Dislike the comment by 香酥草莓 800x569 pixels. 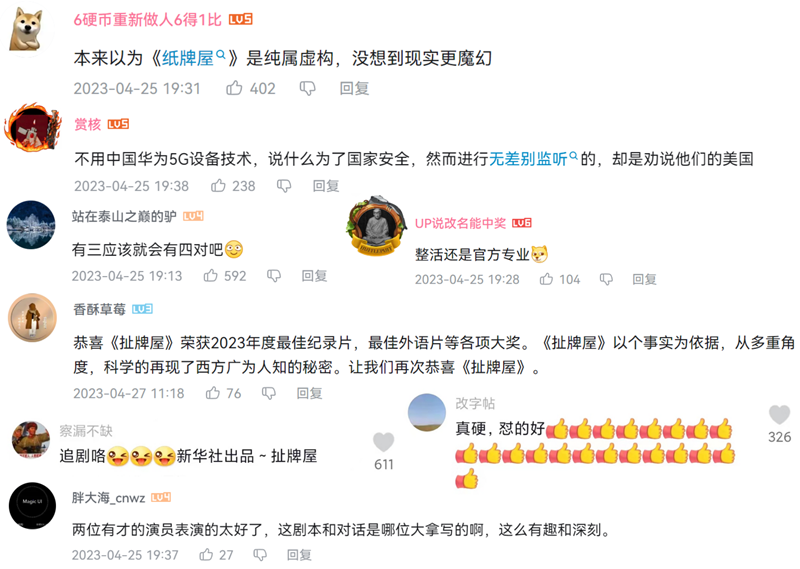[x=268, y=393]
